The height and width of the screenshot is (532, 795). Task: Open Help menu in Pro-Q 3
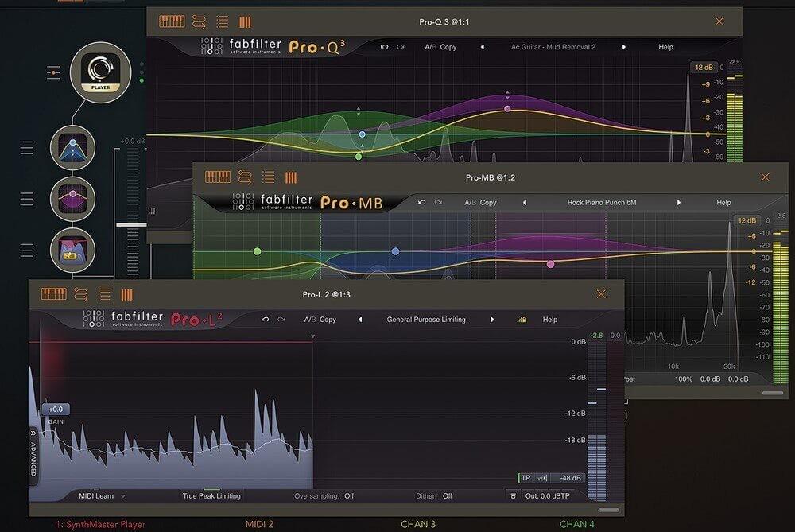pyautogui.click(x=665, y=47)
